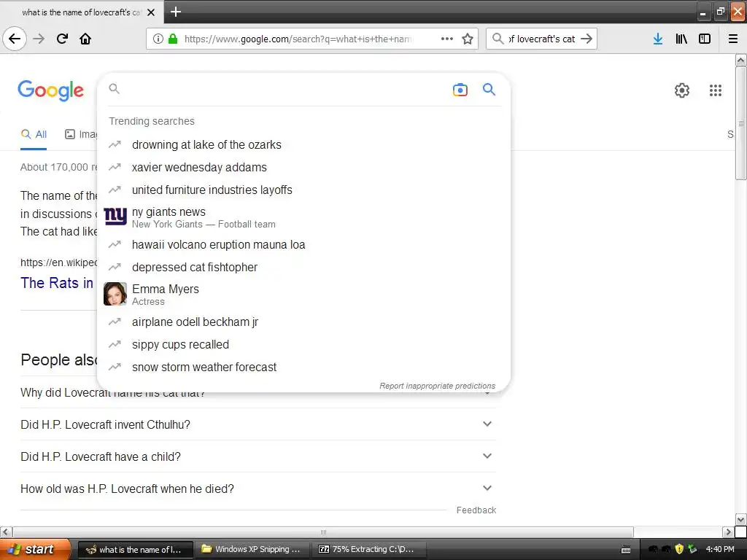Reload the current page

pos(62,39)
